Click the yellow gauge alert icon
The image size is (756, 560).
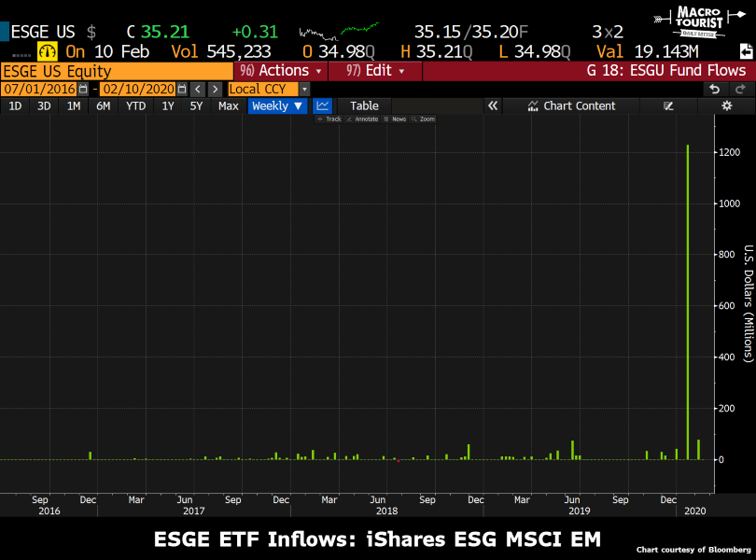(x=48, y=51)
